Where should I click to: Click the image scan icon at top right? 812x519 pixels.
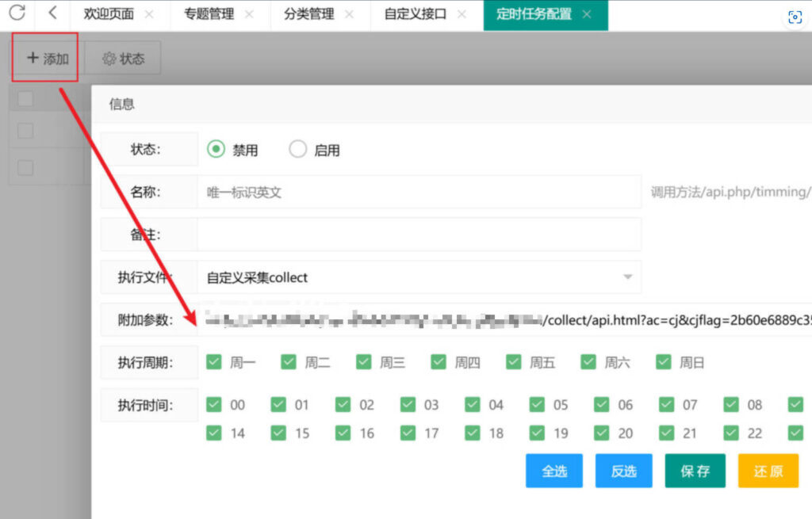tap(795, 18)
